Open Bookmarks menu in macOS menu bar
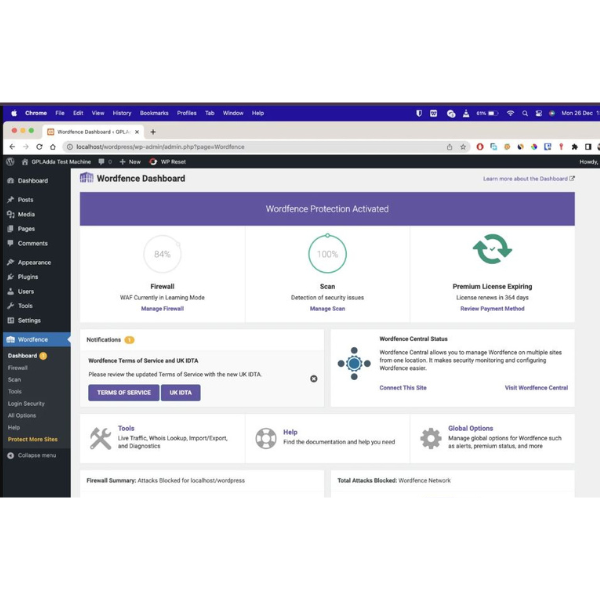 pos(154,113)
